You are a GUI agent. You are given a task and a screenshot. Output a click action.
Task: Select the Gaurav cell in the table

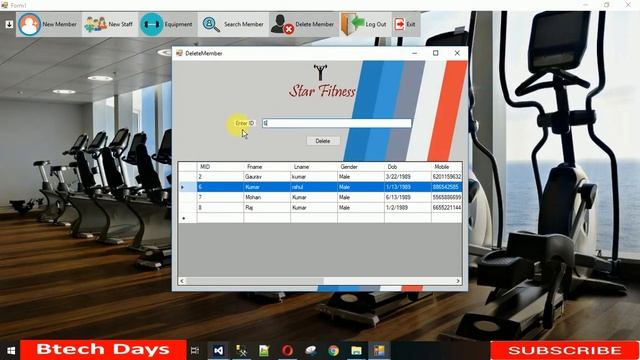coord(267,177)
